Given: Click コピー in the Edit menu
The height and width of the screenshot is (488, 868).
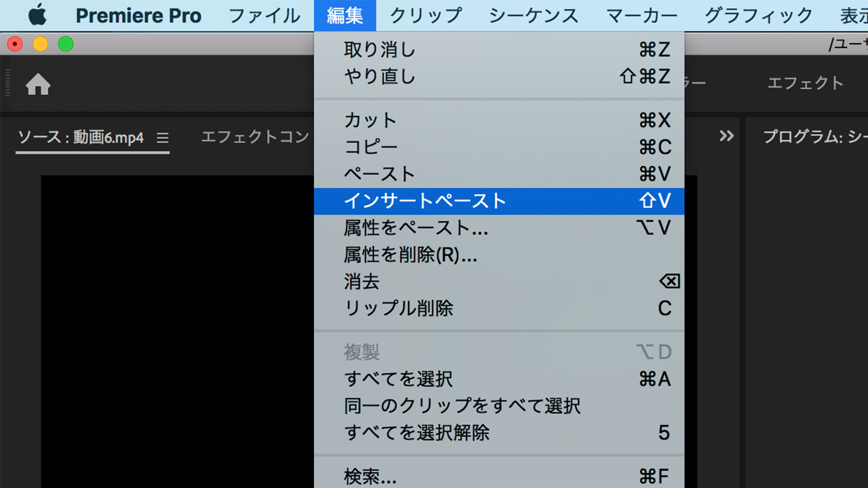Looking at the screenshot, I should click(x=371, y=146).
